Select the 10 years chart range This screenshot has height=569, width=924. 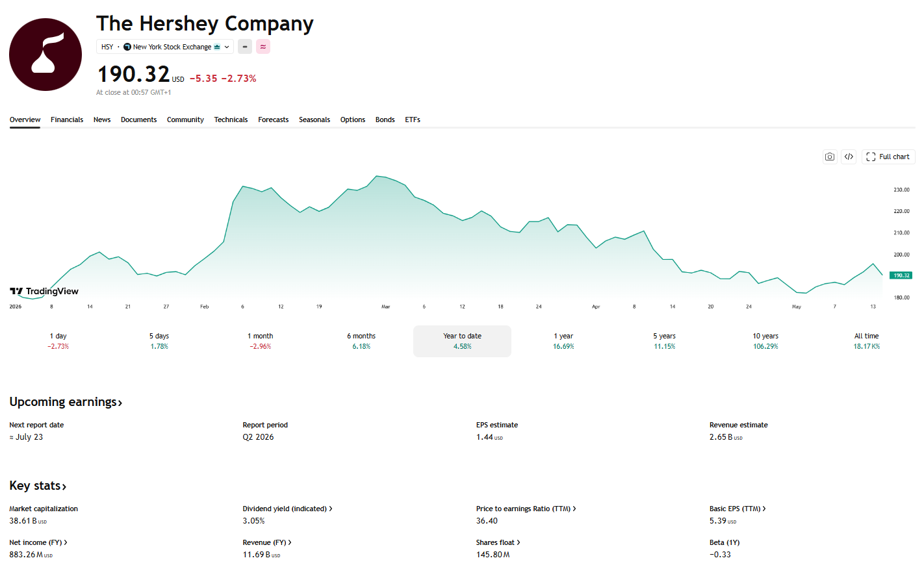(765, 341)
